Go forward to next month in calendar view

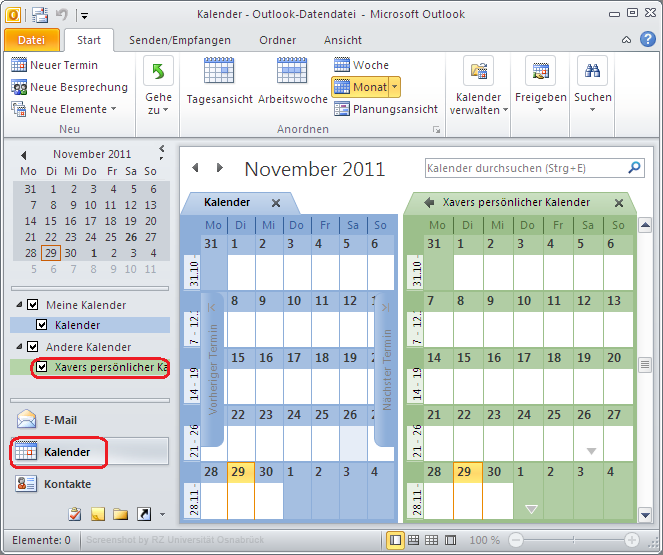219,168
